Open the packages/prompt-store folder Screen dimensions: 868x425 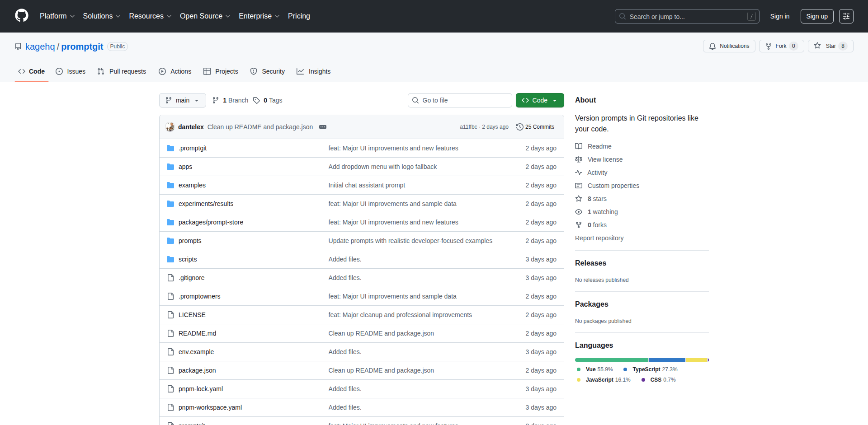(211, 222)
